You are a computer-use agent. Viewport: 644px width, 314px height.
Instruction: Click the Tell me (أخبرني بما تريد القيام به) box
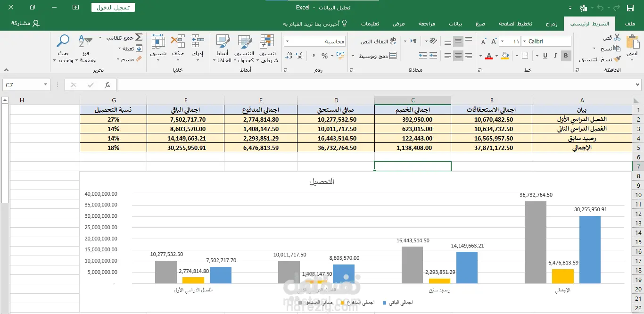(315, 24)
